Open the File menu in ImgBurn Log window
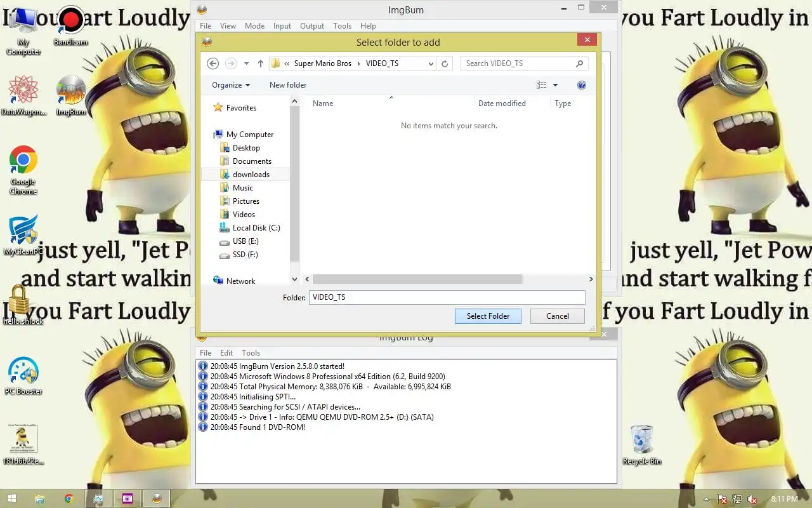This screenshot has width=812, height=508. [206, 353]
